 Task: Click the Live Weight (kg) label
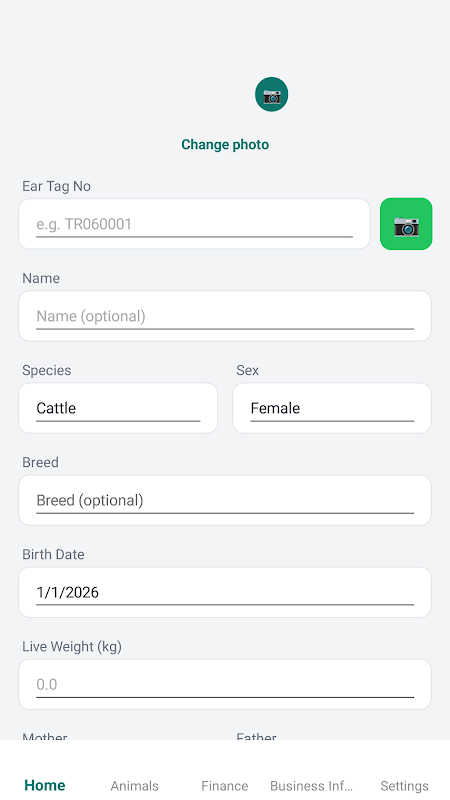coord(72,647)
